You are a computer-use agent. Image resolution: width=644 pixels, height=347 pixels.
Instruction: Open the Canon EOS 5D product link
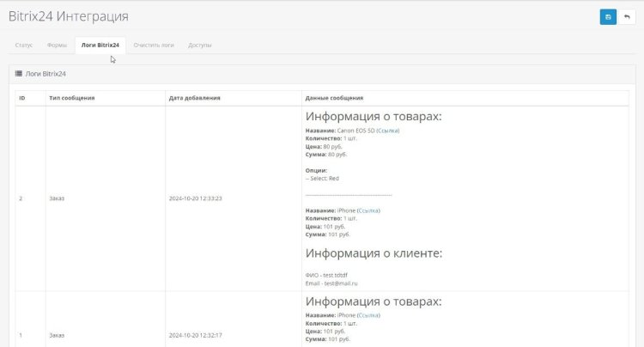(387, 131)
